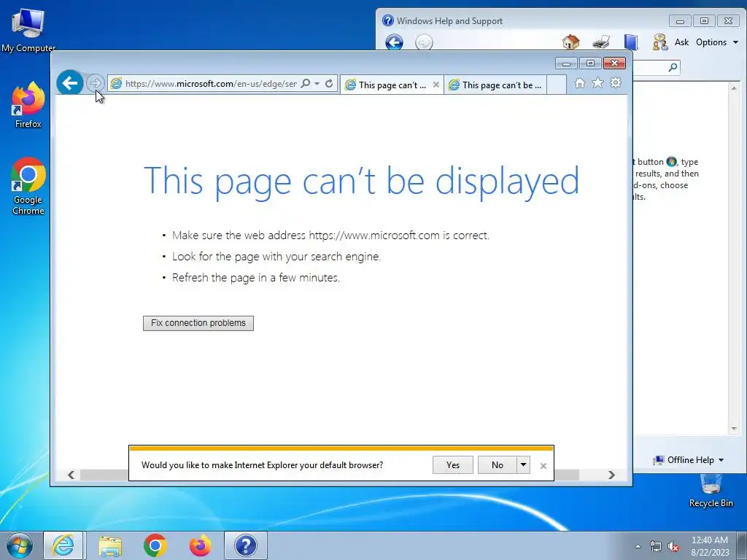
Task: Refresh the Internet Explorer page
Action: click(x=329, y=83)
